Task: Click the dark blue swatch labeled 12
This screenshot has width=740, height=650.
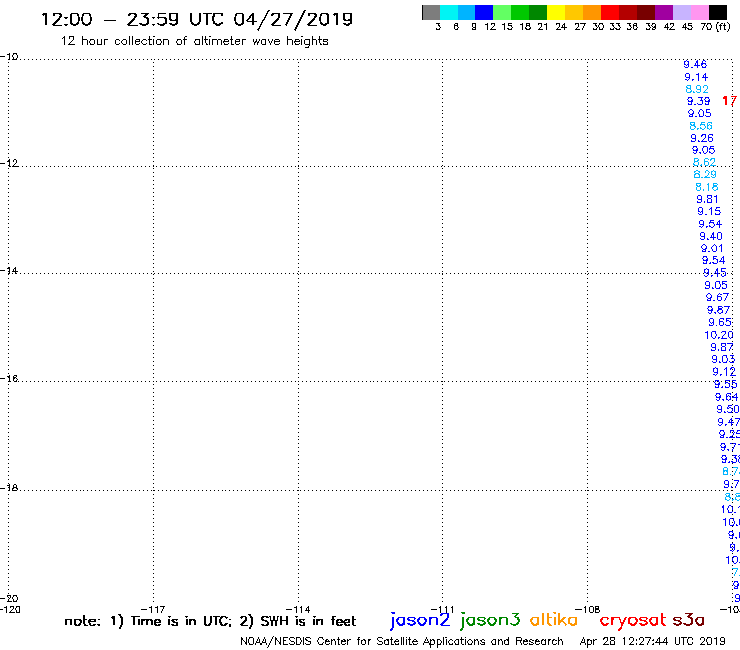Action: click(x=484, y=12)
